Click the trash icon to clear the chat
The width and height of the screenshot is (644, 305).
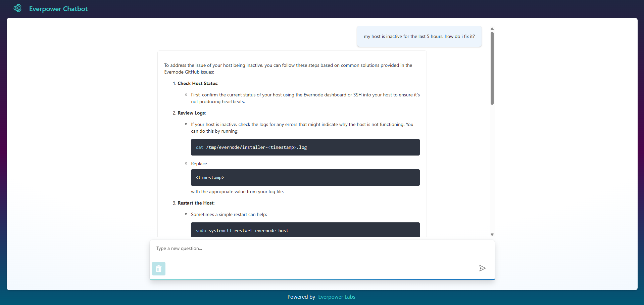[x=158, y=268]
